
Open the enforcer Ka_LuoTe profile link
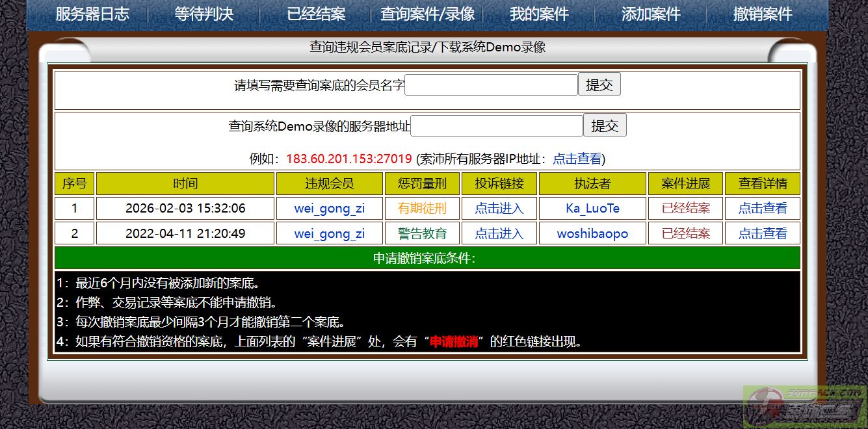pyautogui.click(x=592, y=209)
